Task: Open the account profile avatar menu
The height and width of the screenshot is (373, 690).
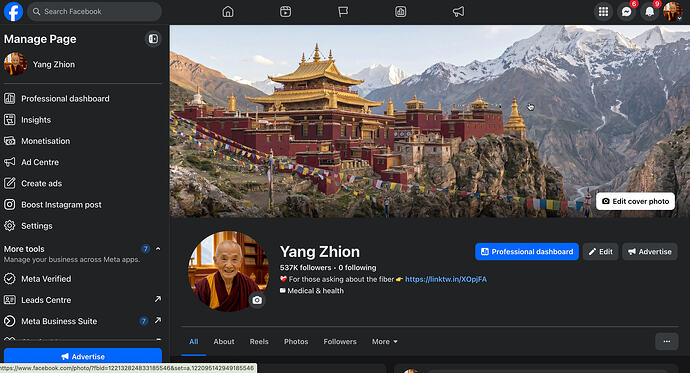Action: coord(672,12)
